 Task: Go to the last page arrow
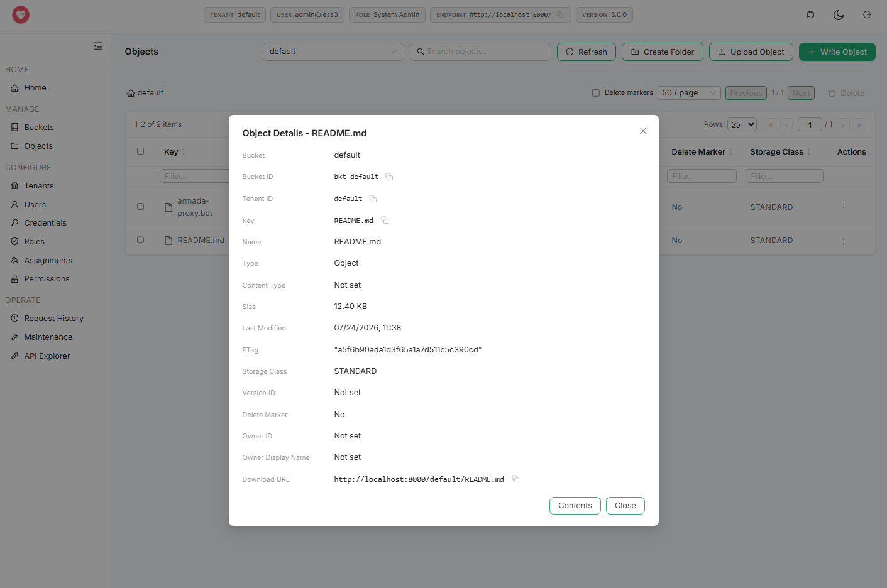[x=859, y=124]
